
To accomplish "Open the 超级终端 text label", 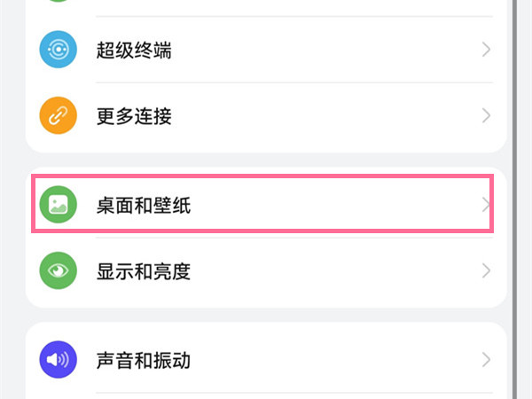I will coord(134,51).
